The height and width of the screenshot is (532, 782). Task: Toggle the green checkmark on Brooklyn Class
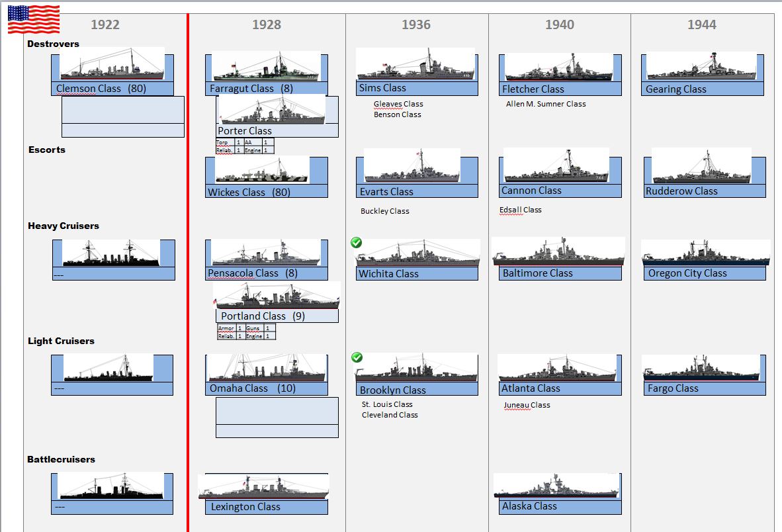pyautogui.click(x=357, y=357)
